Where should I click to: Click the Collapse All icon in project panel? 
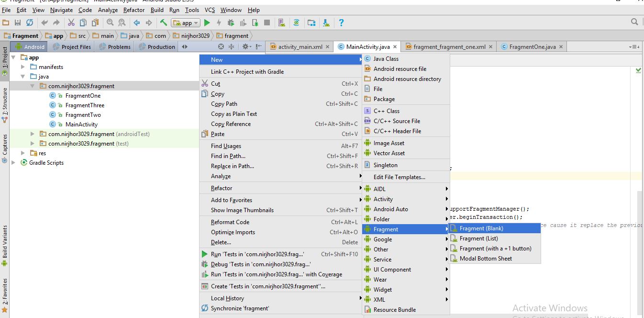pos(232,46)
